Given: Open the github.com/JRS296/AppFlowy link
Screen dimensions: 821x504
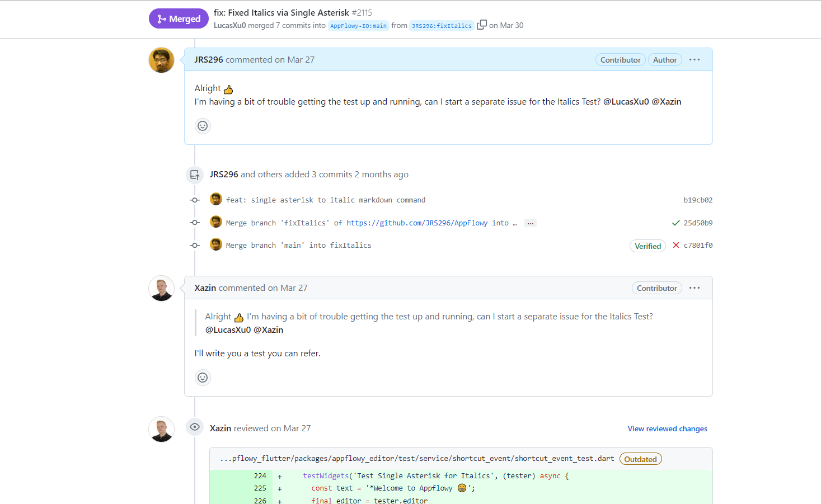Looking at the screenshot, I should tap(417, 223).
